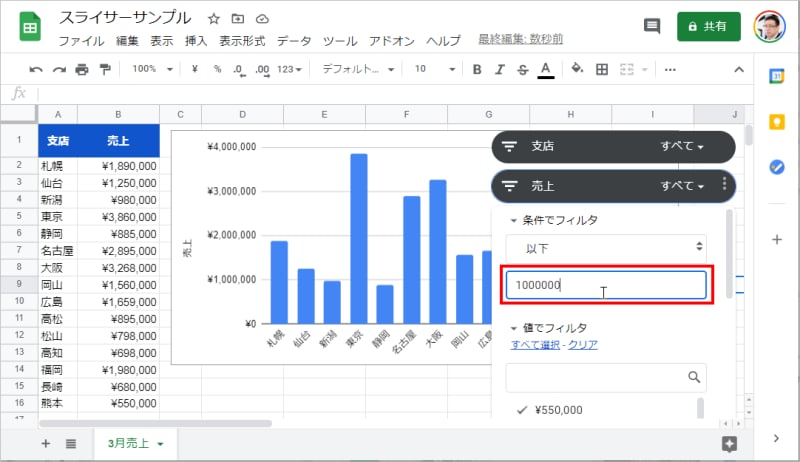Open the 売上 slicer すべて dropdown
This screenshot has height=462, width=800.
click(682, 186)
